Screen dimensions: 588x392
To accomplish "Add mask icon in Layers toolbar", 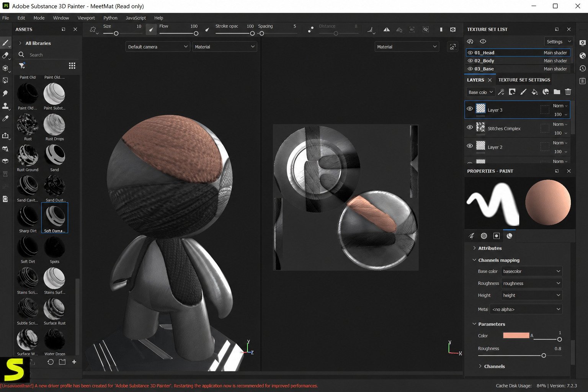I will click(512, 92).
